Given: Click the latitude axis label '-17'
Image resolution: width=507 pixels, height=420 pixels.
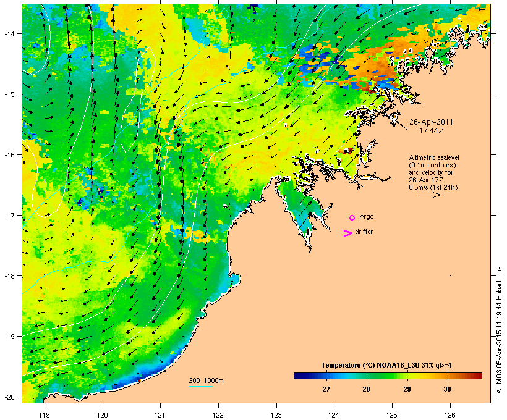Looking at the screenshot, I should tap(9, 215).
